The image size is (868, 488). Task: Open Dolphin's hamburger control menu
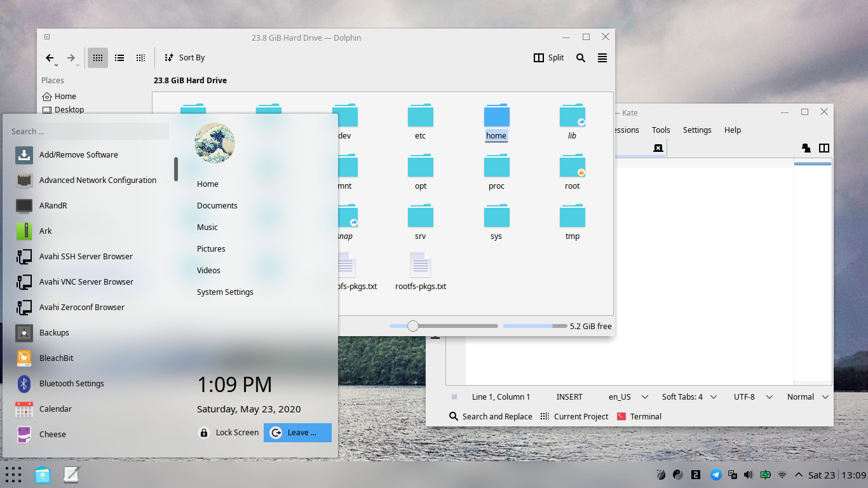pos(602,58)
